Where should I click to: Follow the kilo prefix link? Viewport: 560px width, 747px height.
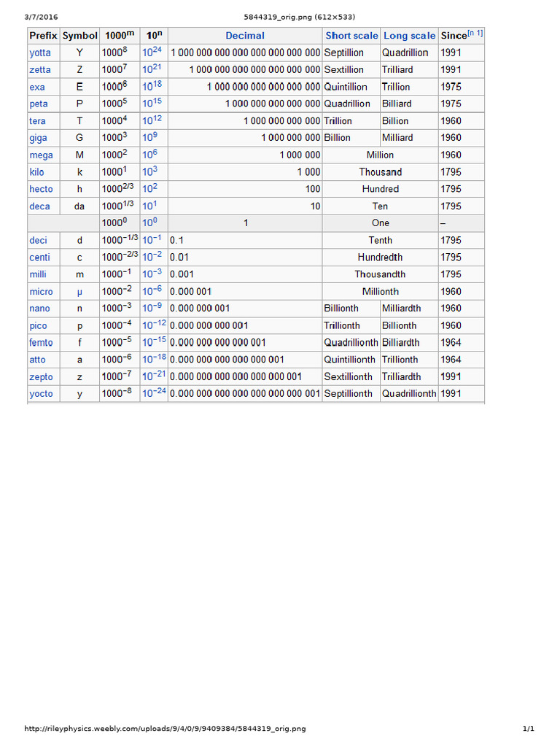[36, 172]
